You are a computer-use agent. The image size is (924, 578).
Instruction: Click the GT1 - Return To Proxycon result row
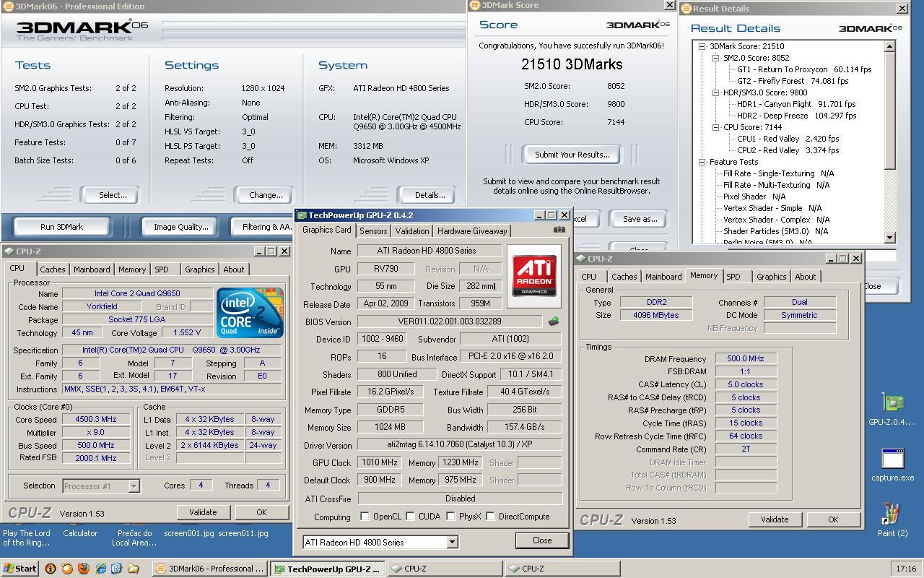804,69
